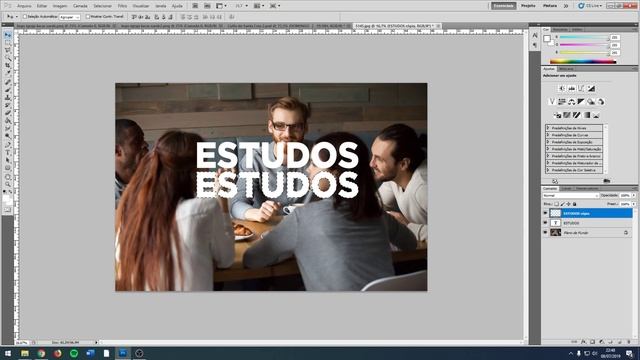Select the Horizontal Type tool

[8, 152]
